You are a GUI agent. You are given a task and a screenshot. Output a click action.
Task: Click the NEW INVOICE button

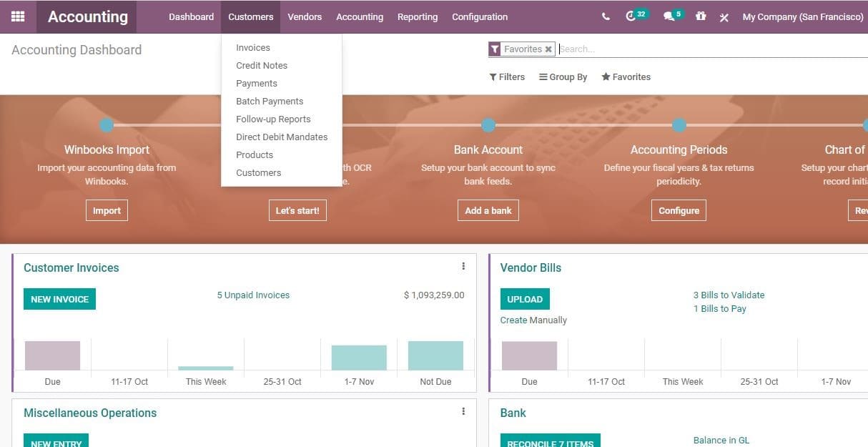pos(59,298)
